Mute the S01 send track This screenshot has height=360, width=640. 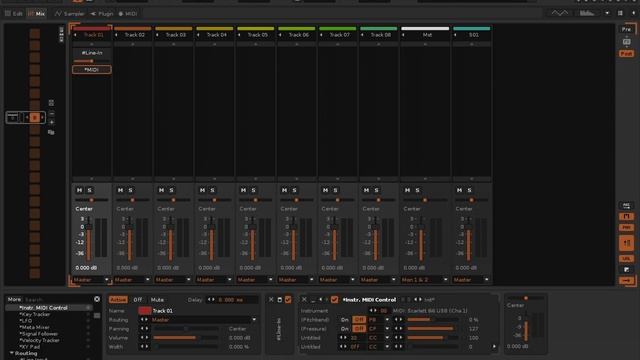pyautogui.click(x=459, y=190)
